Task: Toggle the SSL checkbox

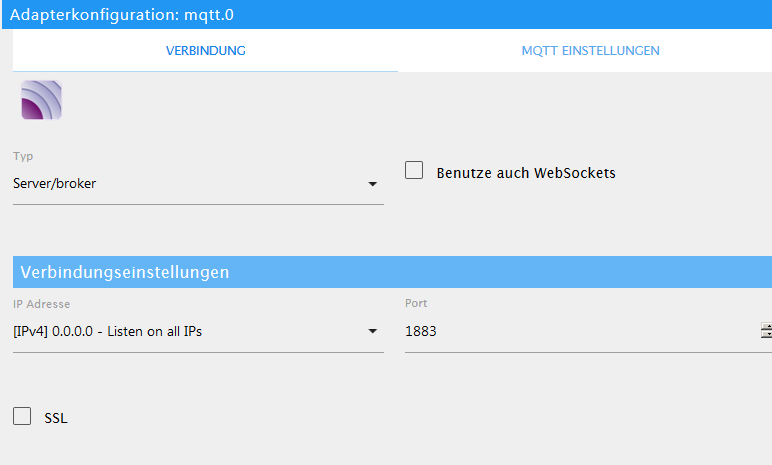Action: 22,416
